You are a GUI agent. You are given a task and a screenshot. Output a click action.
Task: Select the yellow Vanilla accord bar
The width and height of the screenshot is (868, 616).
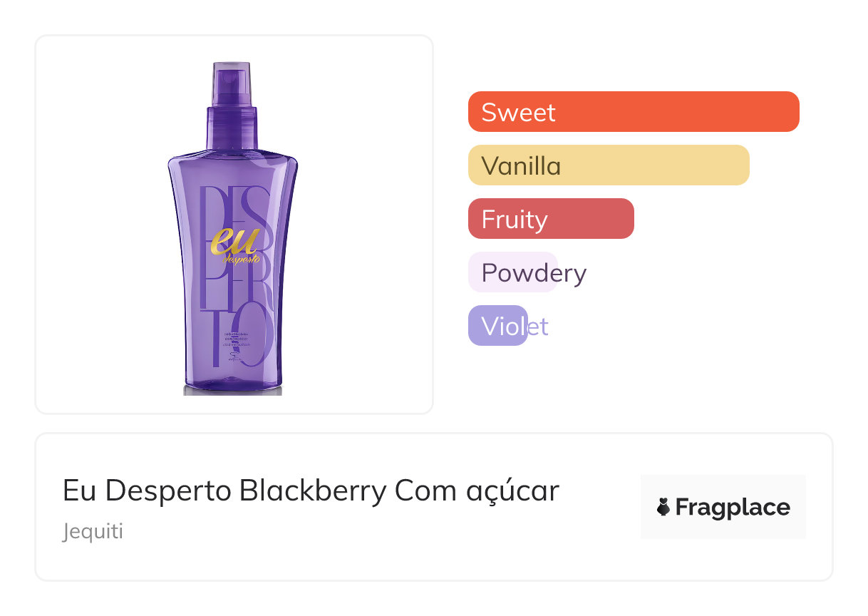(x=609, y=165)
